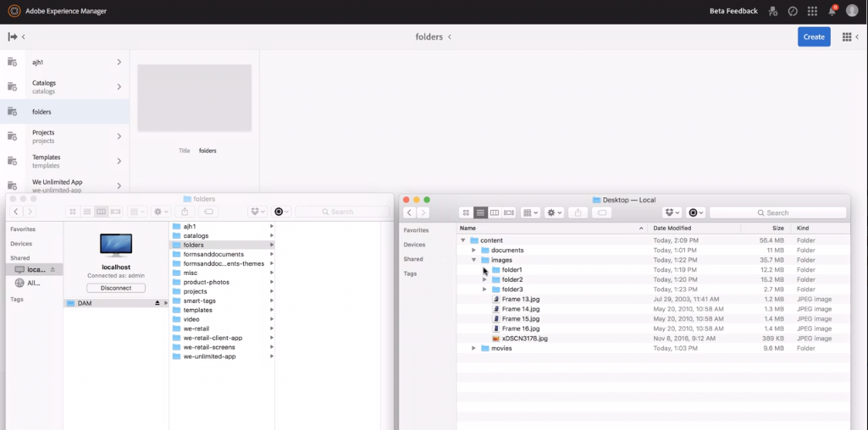Switch Desktop window to Cover Flow view
This screenshot has height=430, width=868.
point(509,212)
